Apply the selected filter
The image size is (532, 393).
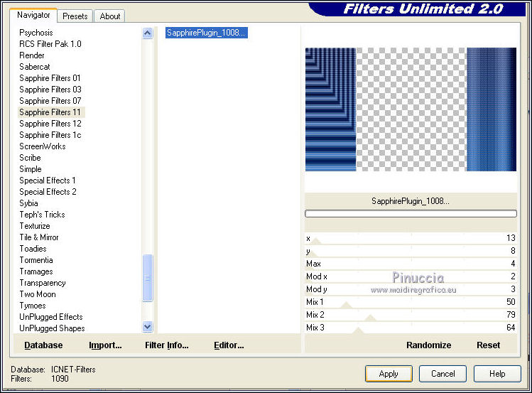coord(389,374)
